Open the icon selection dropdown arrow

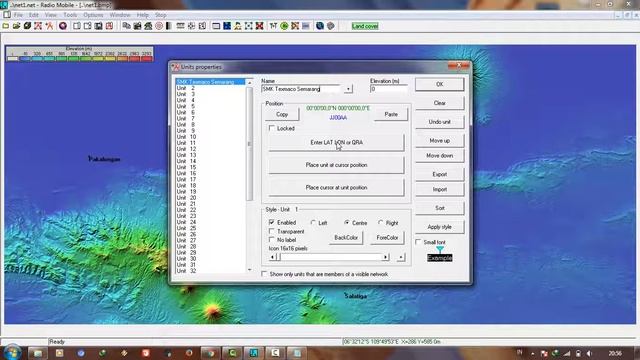coord(401,257)
